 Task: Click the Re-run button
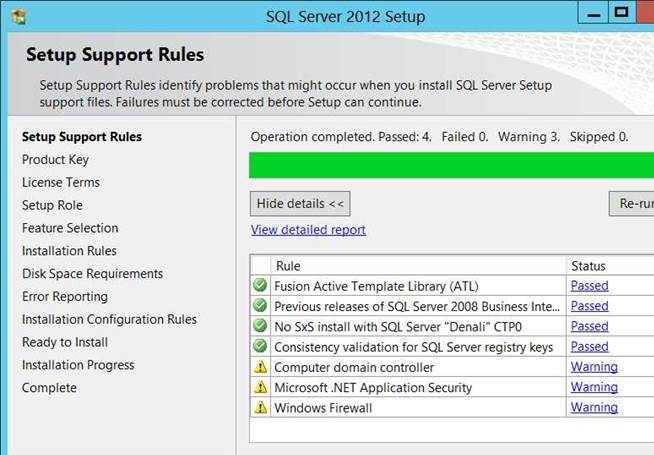point(631,204)
